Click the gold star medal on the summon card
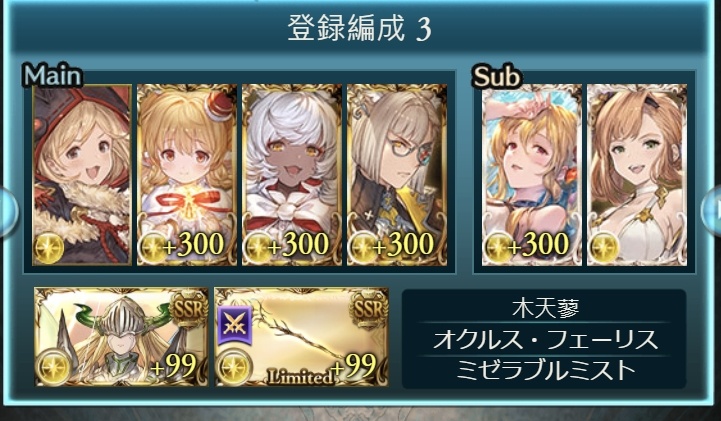Viewport: 721px width, 421px height. (x=54, y=369)
